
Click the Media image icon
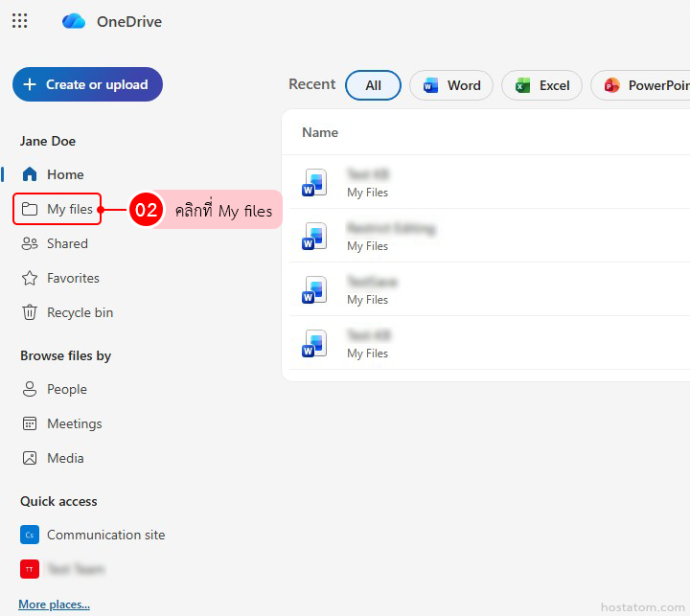click(x=30, y=458)
